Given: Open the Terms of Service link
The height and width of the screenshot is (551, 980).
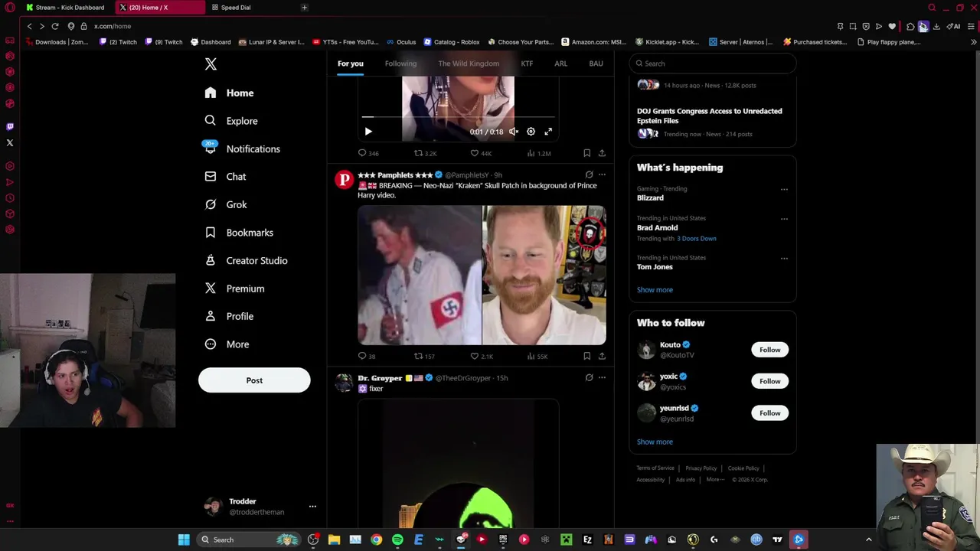Looking at the screenshot, I should tap(655, 468).
